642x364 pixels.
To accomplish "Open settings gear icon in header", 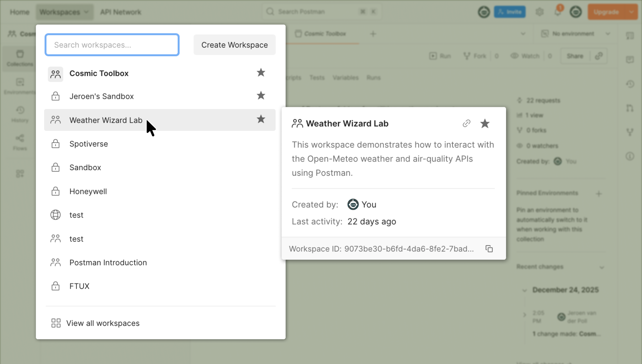I will pyautogui.click(x=539, y=12).
